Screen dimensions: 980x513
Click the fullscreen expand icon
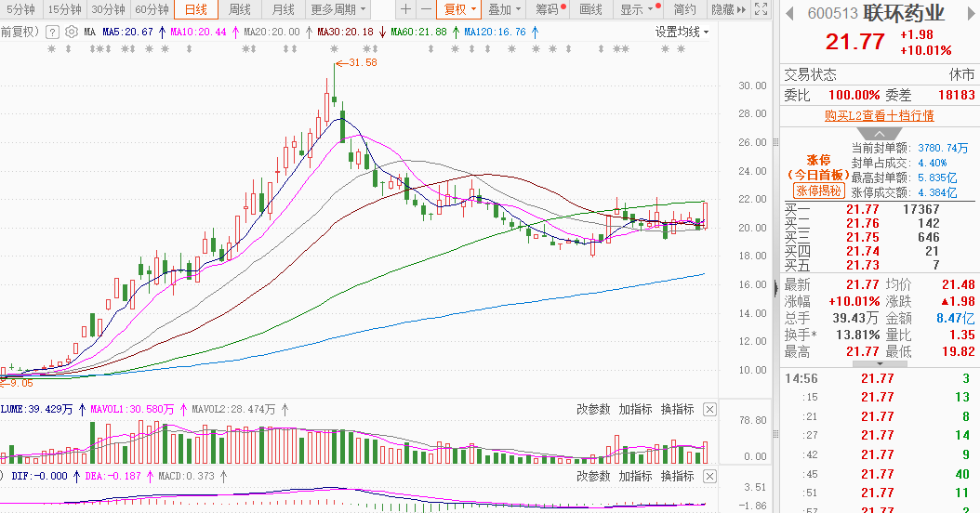pos(761,9)
